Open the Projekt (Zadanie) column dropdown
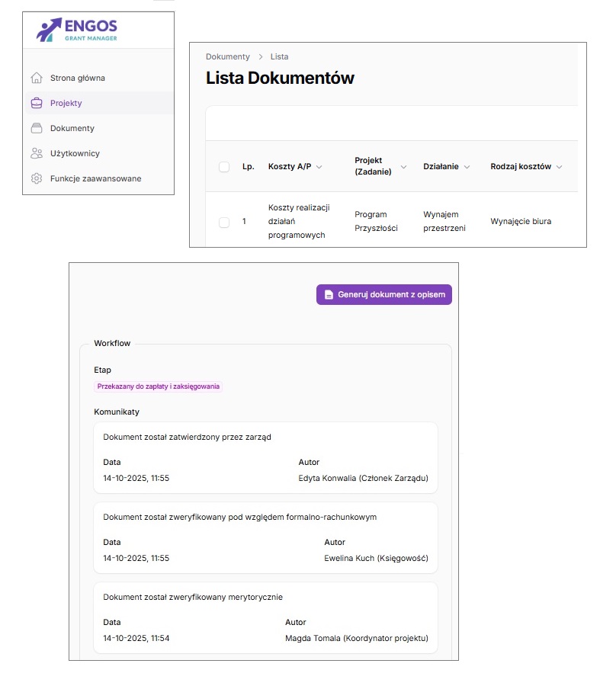 pyautogui.click(x=403, y=167)
